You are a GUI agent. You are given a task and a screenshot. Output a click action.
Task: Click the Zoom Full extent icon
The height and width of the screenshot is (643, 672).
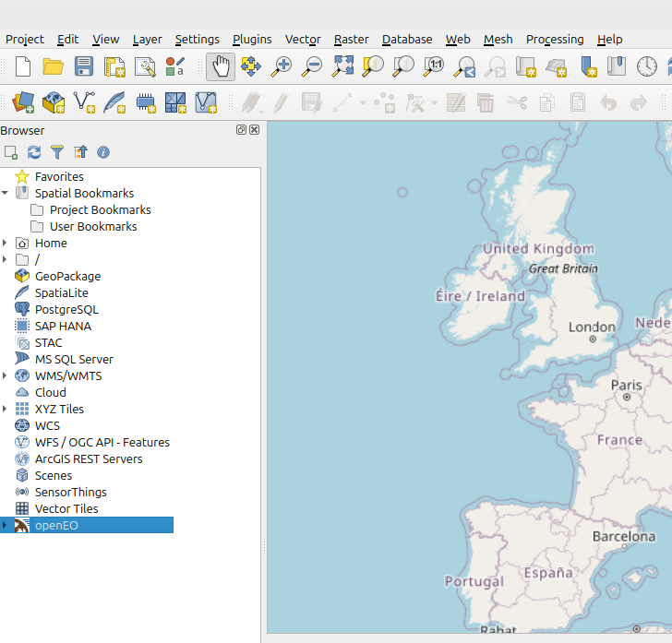click(x=342, y=66)
